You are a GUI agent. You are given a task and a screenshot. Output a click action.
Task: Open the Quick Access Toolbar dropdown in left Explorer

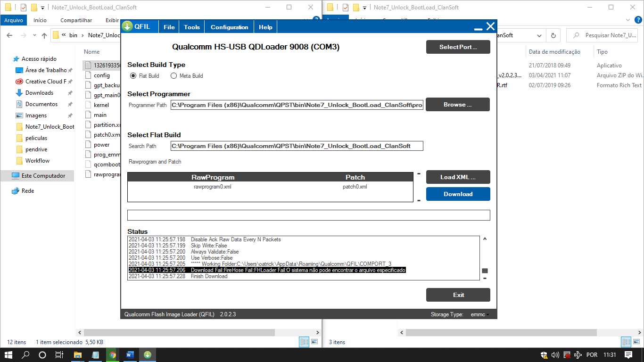click(43, 8)
